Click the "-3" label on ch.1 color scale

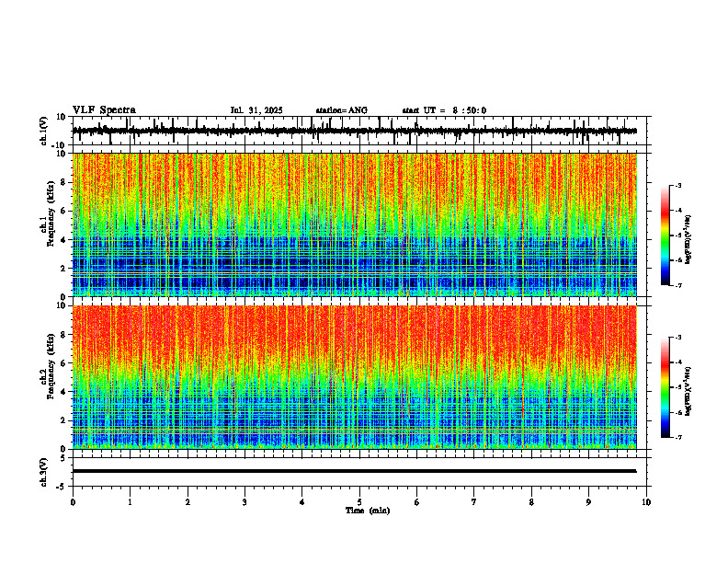pos(678,185)
